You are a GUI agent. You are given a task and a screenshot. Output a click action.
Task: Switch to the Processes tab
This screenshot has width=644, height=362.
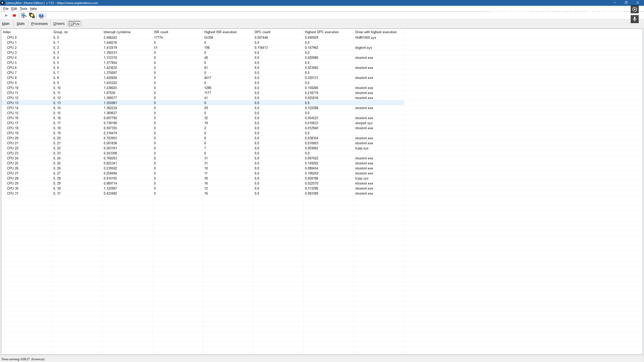pyautogui.click(x=39, y=24)
